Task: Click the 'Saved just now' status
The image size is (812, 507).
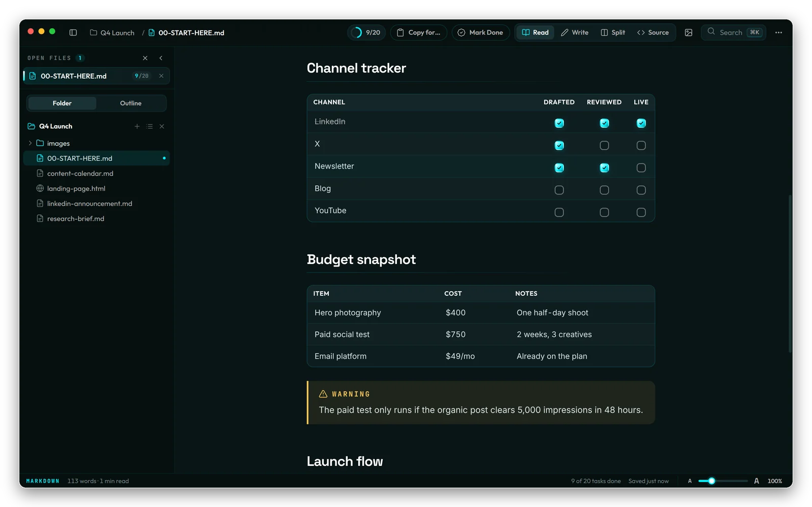Action: point(649,481)
